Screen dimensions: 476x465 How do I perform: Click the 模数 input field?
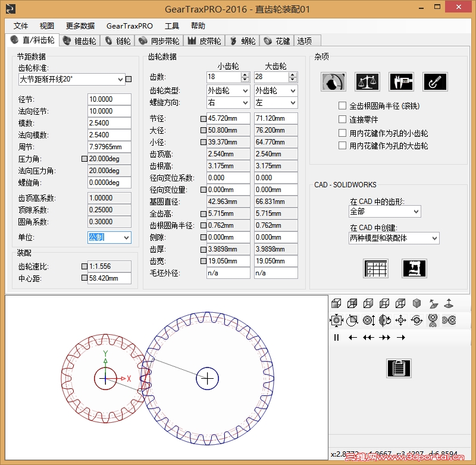pos(109,123)
